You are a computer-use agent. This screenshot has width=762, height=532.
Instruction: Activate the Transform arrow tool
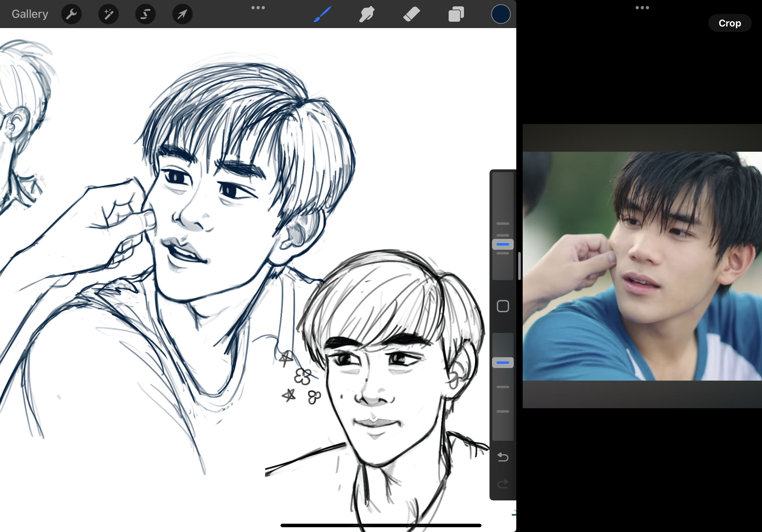[183, 14]
